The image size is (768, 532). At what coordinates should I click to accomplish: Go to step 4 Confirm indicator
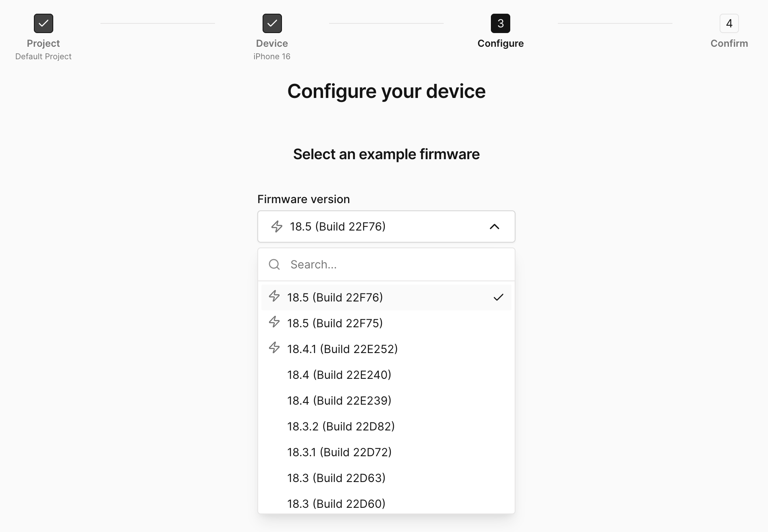(x=729, y=23)
